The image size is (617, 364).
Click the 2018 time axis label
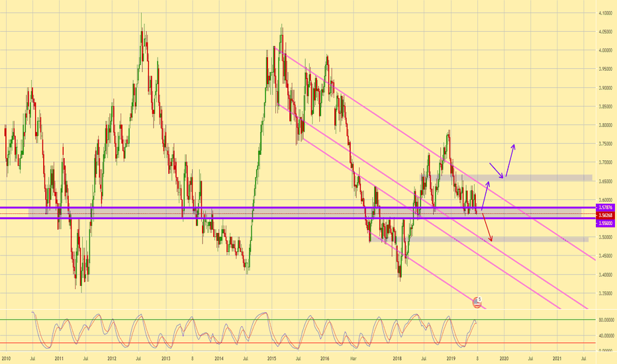click(x=397, y=359)
